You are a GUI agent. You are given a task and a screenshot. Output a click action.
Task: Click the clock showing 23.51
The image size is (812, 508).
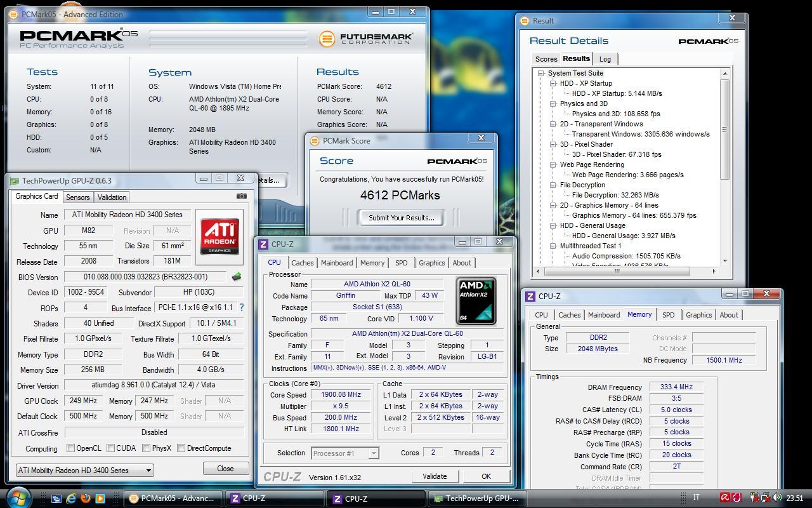pos(795,498)
